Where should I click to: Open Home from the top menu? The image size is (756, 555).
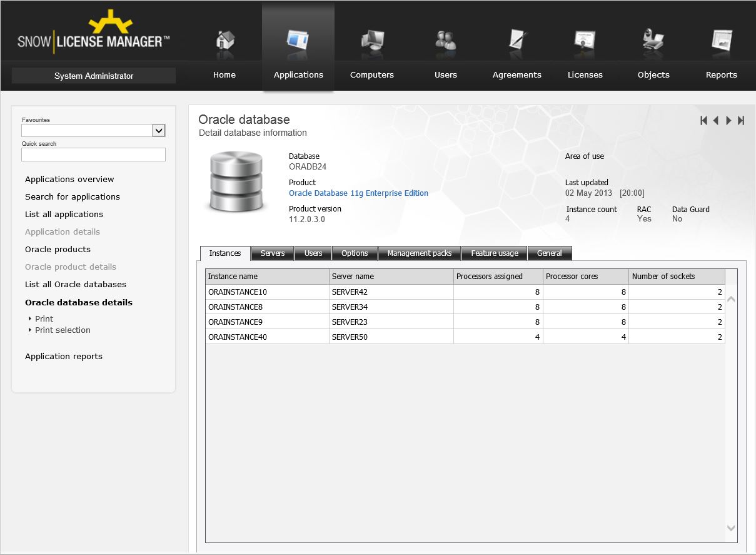(224, 75)
